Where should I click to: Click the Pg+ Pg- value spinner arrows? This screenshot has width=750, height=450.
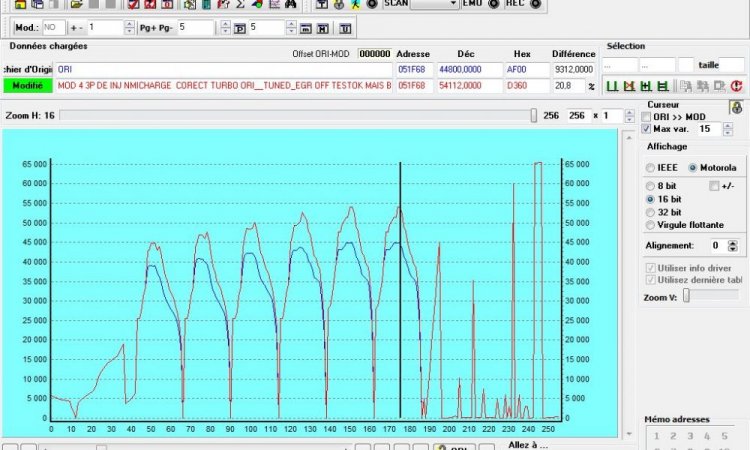pyautogui.click(x=225, y=28)
